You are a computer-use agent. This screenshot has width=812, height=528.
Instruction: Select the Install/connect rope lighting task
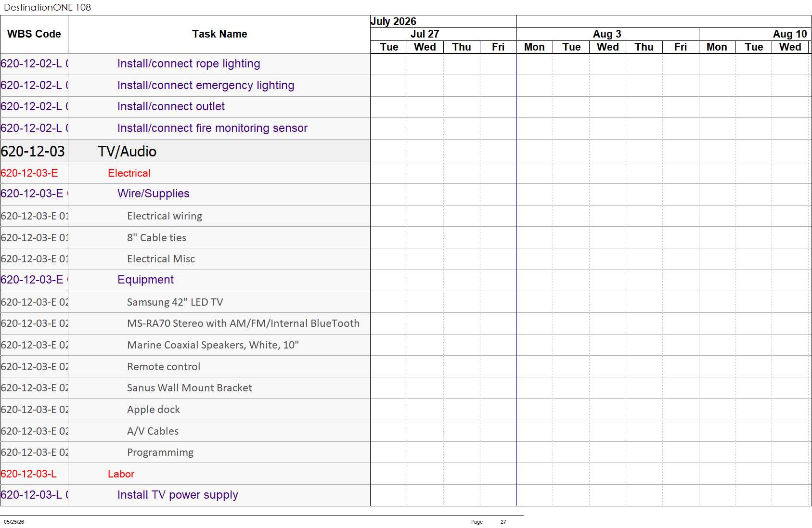[x=189, y=64]
